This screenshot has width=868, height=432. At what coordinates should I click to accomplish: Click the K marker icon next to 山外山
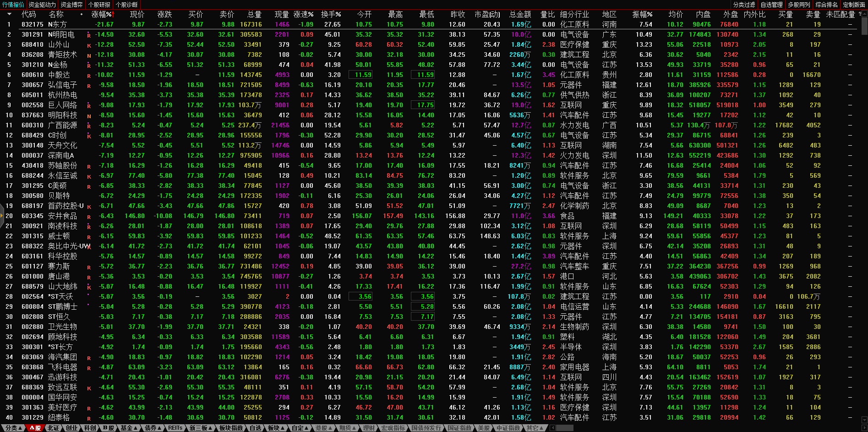coord(89,45)
